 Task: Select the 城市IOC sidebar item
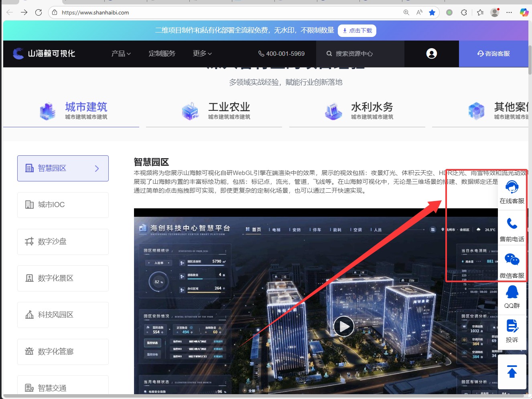click(63, 205)
